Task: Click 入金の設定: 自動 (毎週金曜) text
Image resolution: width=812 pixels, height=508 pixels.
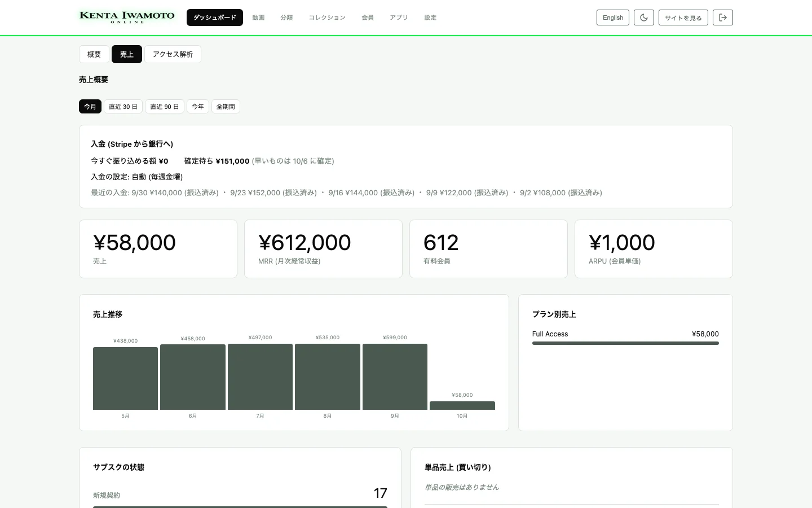Action: point(136,177)
